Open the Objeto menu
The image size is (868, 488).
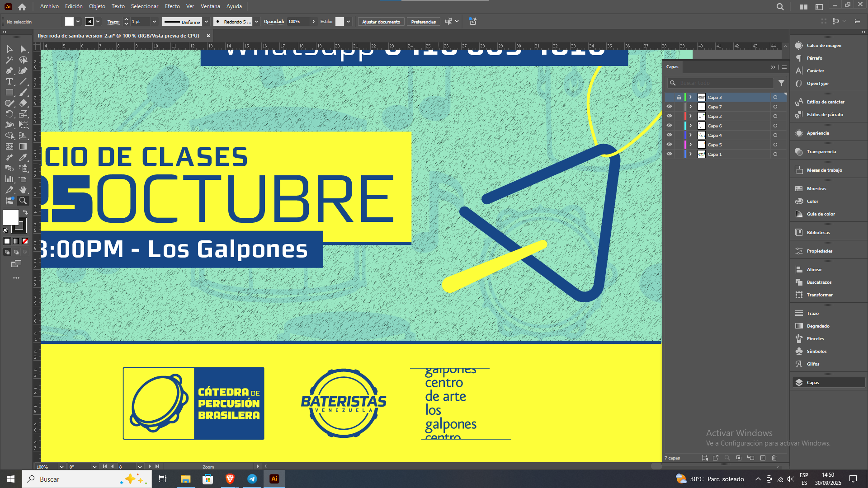coord(97,6)
